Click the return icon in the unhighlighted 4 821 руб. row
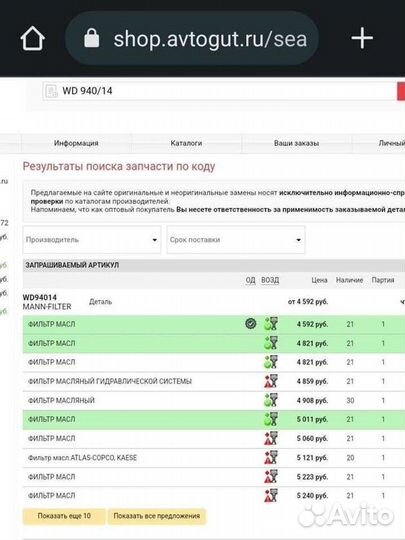Screen dimensions: 405x540 tap(271, 362)
